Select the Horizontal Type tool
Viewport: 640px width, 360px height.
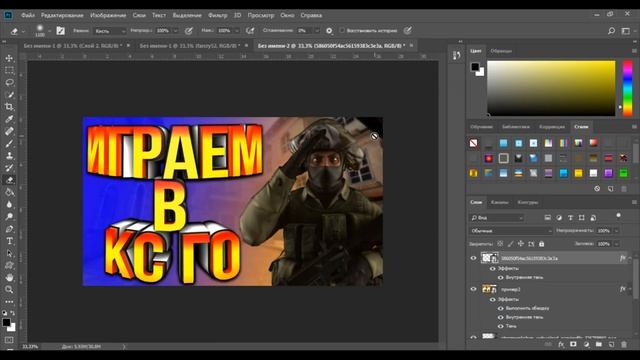pos(9,241)
